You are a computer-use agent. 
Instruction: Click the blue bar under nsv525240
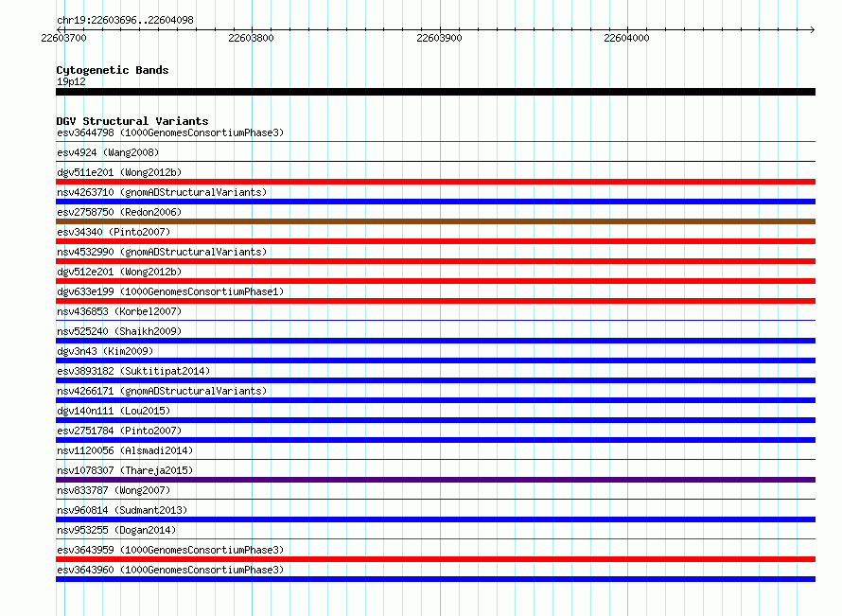(x=435, y=341)
